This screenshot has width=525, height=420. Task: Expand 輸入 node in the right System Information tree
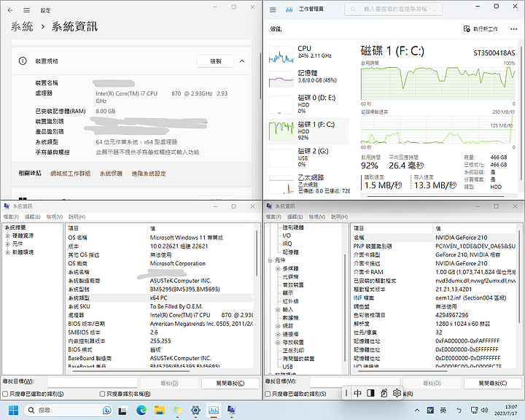click(278, 309)
